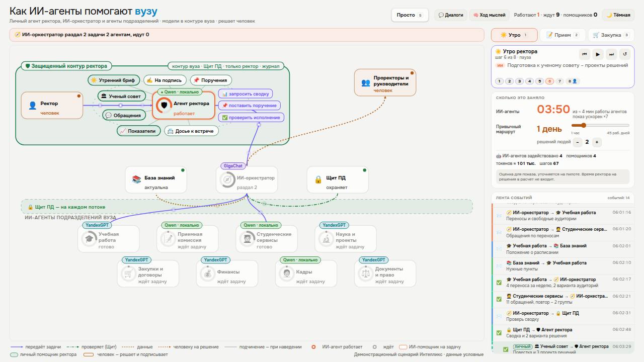Screen dimensions: 644x362
Task: Open the Закупка scenario tab
Action: click(611, 35)
